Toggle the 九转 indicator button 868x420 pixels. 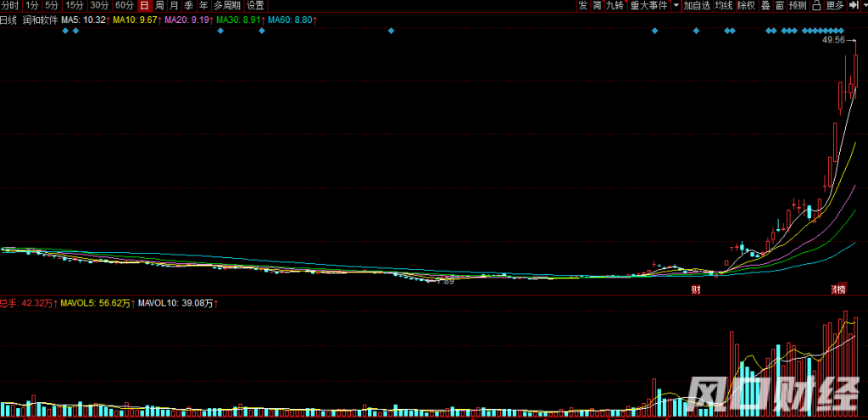coord(615,6)
